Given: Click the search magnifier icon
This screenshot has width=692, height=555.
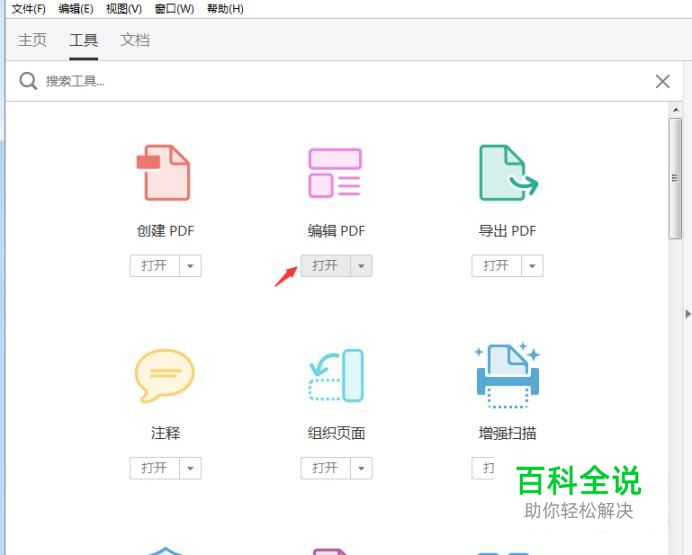Looking at the screenshot, I should (28, 81).
